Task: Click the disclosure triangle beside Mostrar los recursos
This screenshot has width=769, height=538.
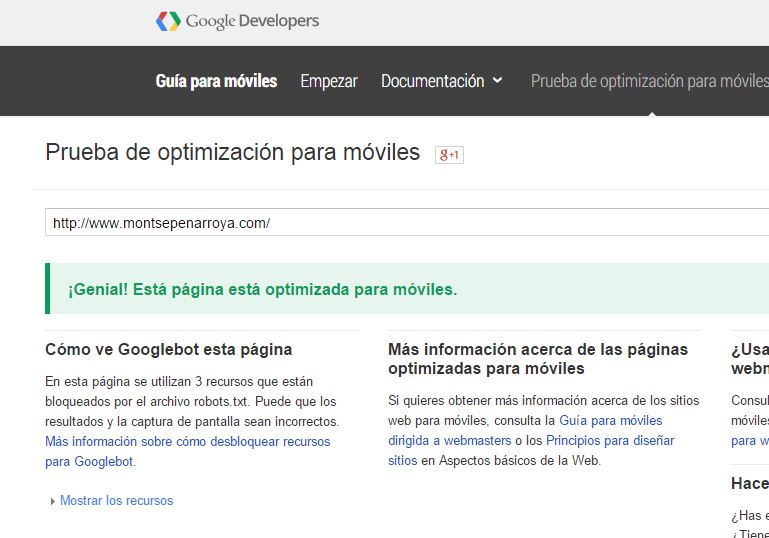Action: click(52, 501)
